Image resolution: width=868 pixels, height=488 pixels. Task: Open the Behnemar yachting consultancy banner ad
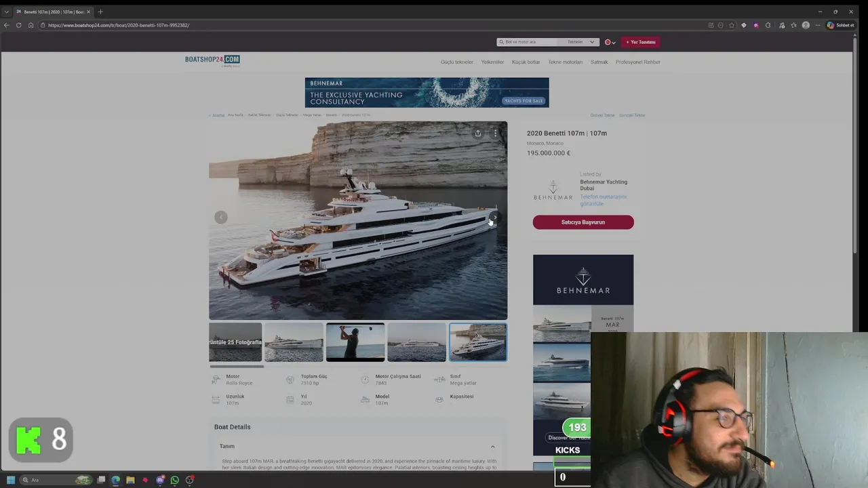click(x=427, y=92)
